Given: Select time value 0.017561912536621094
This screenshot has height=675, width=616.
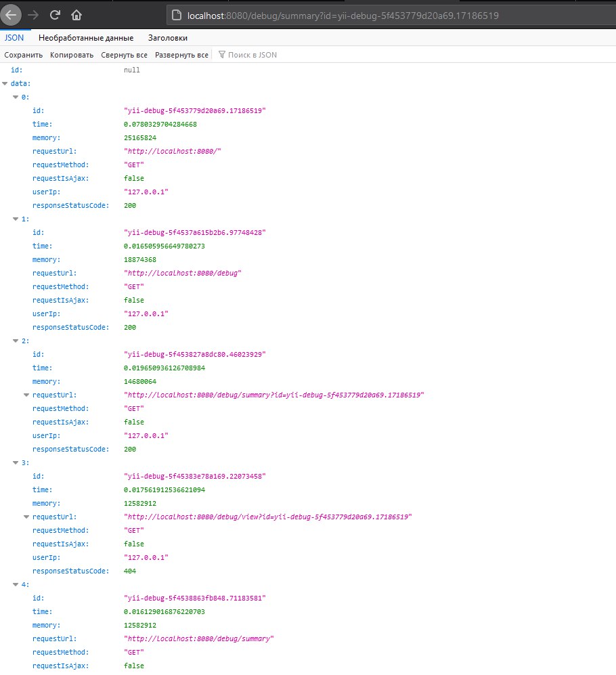Looking at the screenshot, I should click(x=164, y=490).
